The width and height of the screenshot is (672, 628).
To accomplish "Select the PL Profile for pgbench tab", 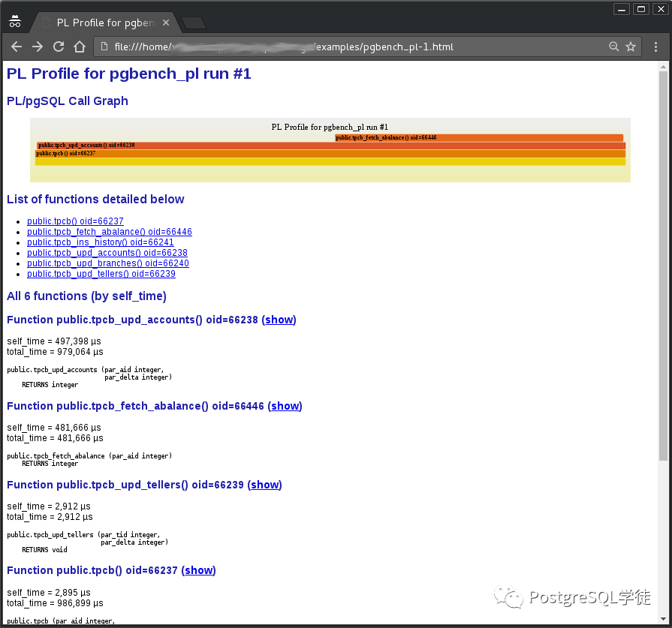I will 105,23.
